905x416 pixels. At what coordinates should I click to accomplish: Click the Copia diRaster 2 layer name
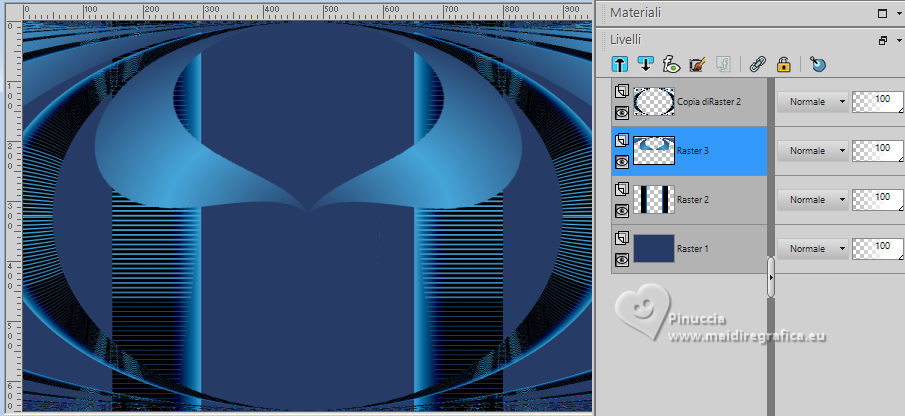point(709,102)
